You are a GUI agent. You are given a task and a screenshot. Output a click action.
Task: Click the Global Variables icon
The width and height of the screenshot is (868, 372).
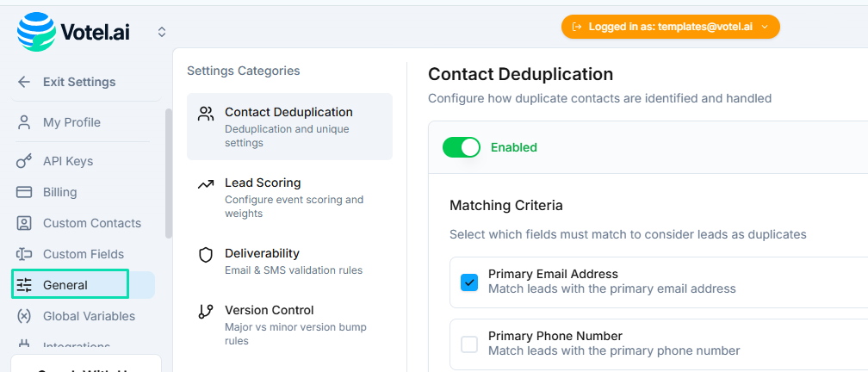pyautogui.click(x=24, y=316)
